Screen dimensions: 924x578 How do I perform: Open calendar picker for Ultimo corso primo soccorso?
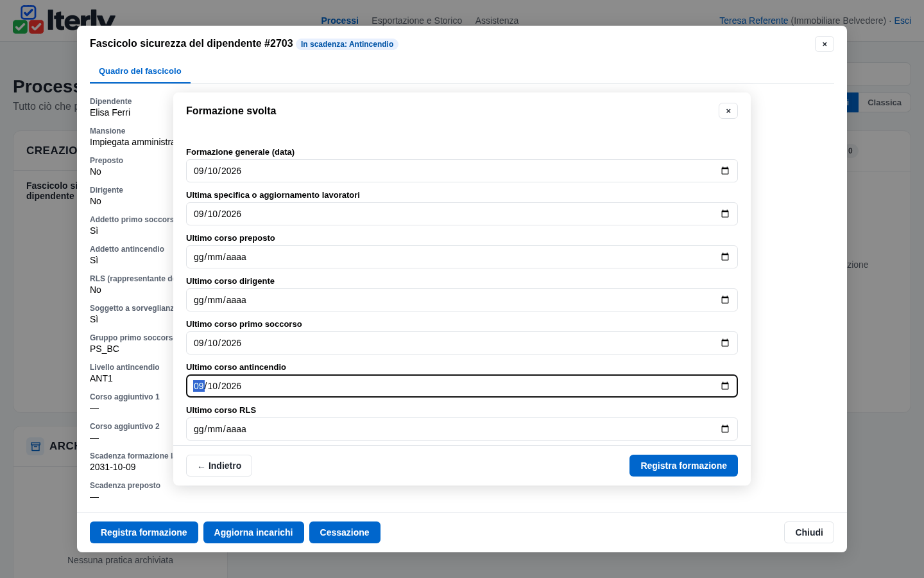pyautogui.click(x=725, y=343)
